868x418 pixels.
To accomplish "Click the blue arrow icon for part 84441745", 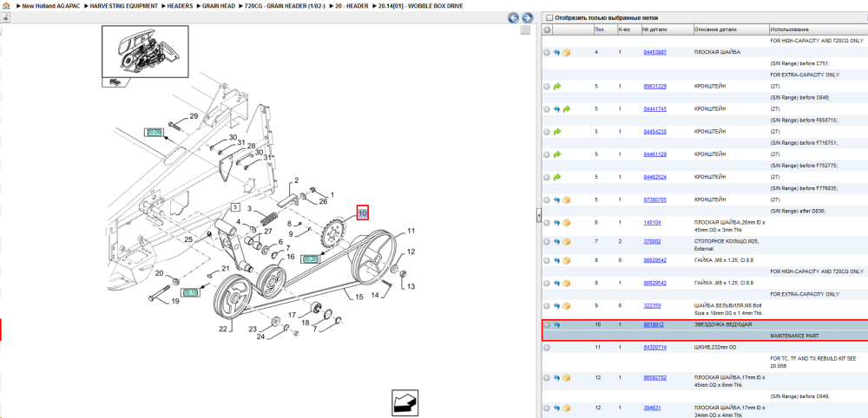I will click(x=557, y=109).
